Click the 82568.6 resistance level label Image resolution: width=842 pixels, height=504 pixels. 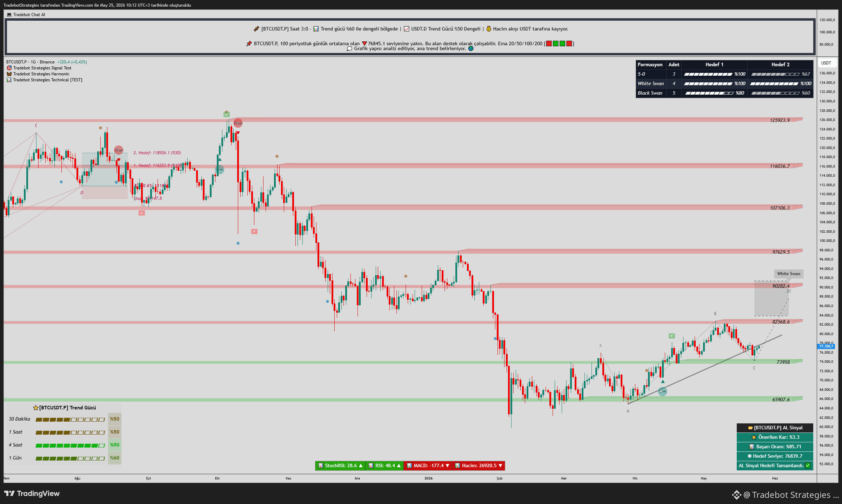tap(781, 322)
